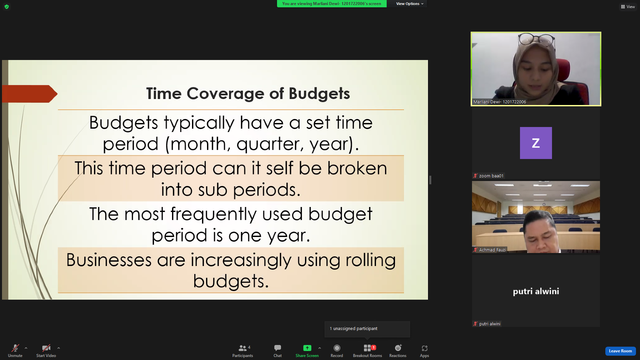Open the View Options dropdown
The width and height of the screenshot is (640, 360).
pos(409,4)
